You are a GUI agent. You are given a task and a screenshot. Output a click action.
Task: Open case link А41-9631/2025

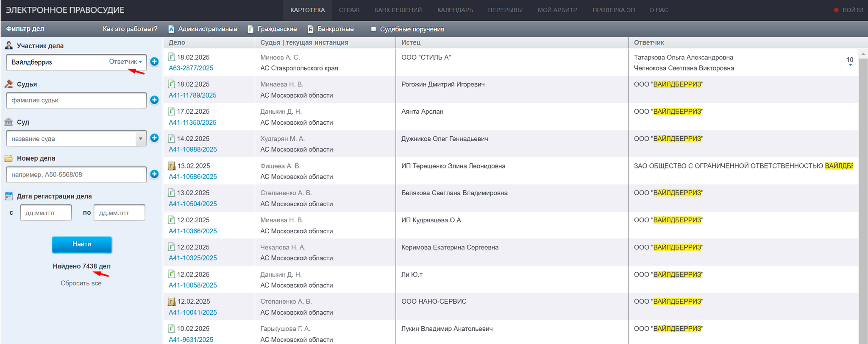point(191,339)
